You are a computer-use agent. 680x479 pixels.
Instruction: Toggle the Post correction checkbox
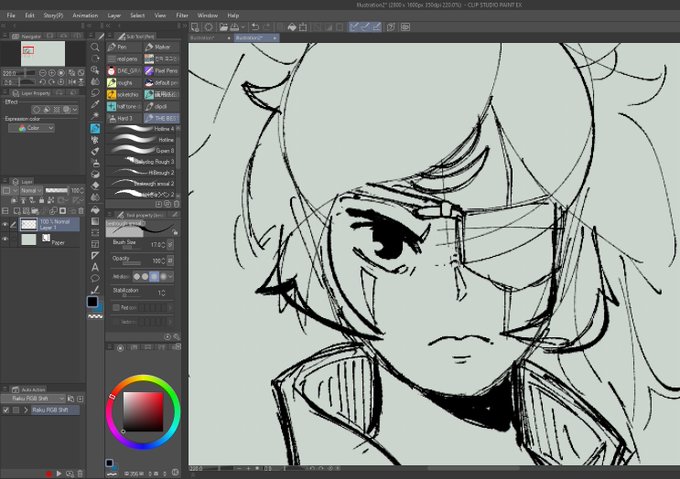click(116, 307)
